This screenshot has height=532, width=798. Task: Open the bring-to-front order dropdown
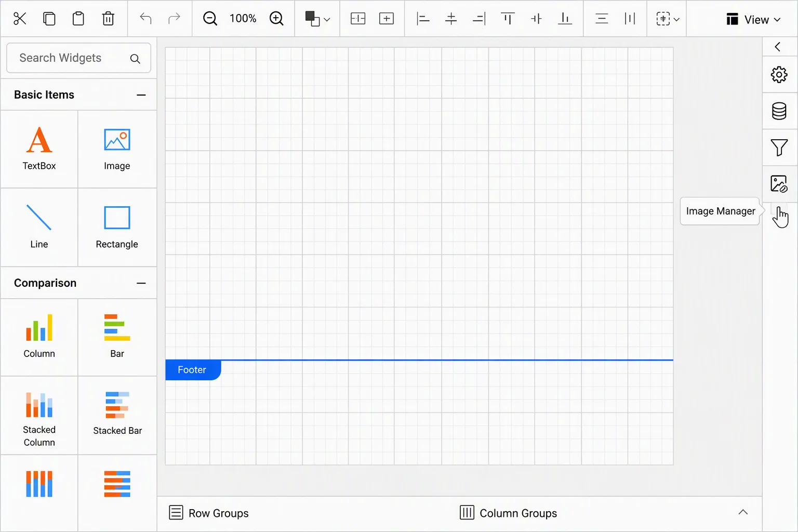(317, 19)
